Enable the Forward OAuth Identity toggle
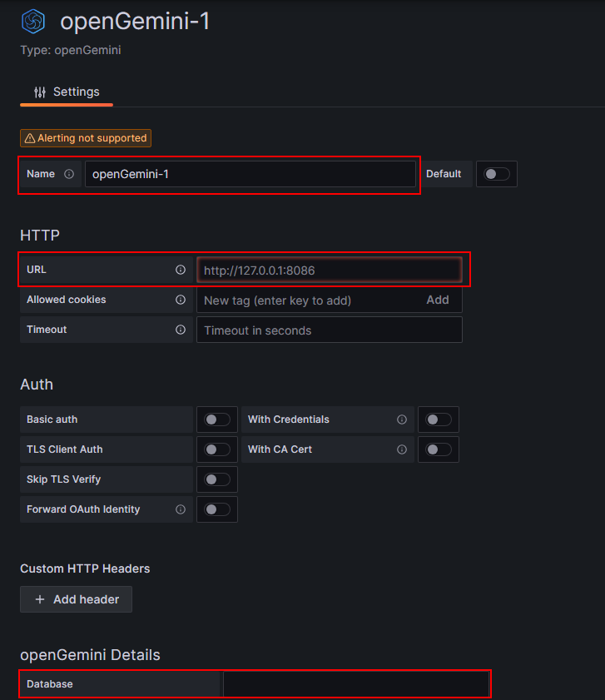 (x=217, y=509)
